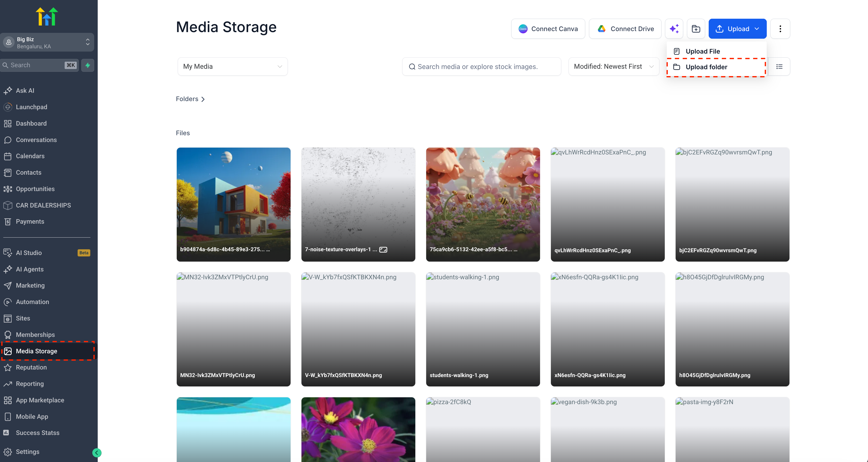
Task: Switch to list view icon
Action: coord(779,66)
